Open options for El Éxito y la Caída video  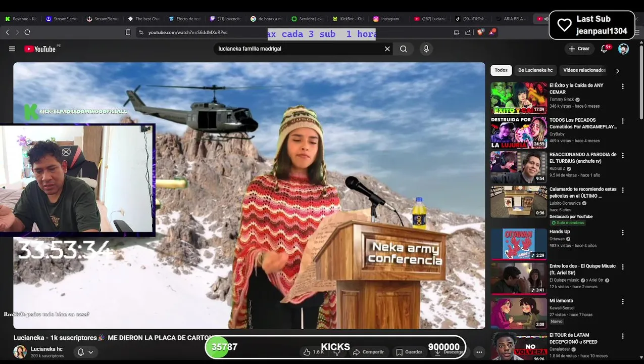(623, 86)
